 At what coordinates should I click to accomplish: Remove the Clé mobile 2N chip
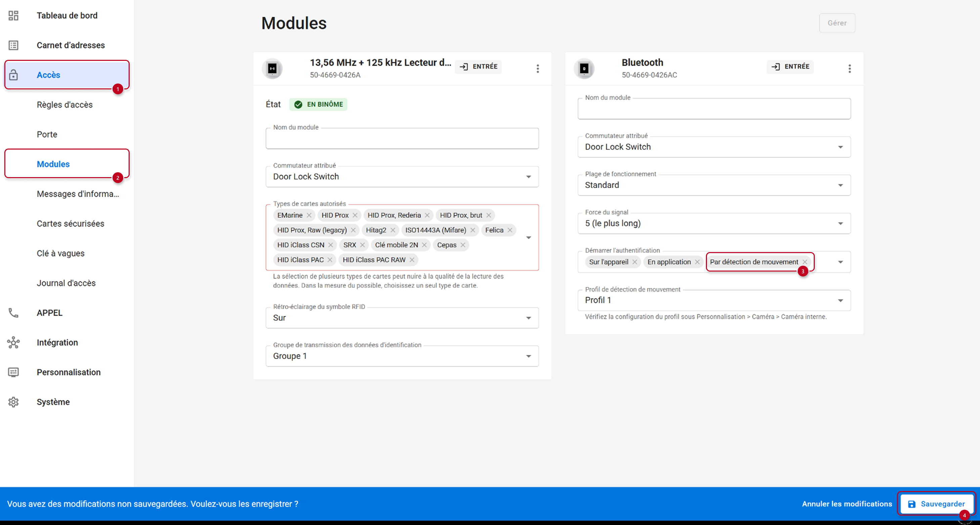tap(425, 245)
